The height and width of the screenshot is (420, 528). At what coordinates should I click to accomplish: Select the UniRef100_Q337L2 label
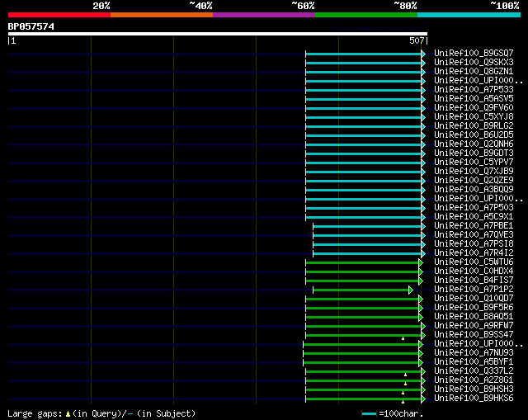(x=474, y=371)
